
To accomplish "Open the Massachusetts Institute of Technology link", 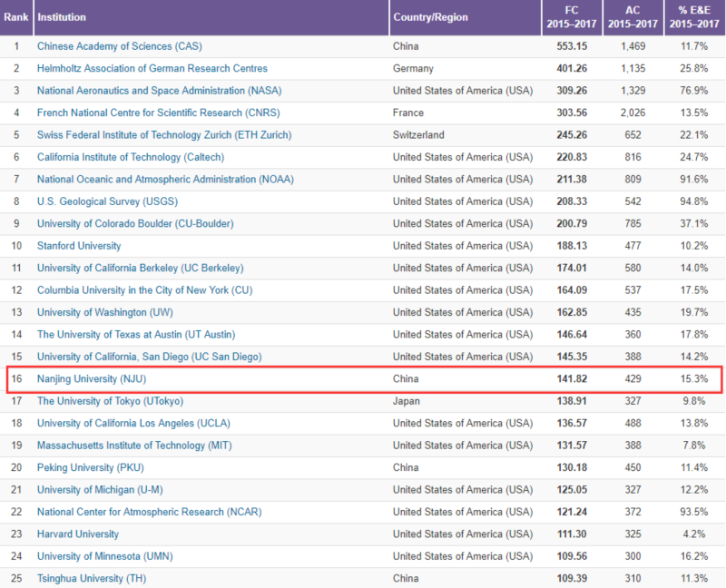I will [x=133, y=445].
